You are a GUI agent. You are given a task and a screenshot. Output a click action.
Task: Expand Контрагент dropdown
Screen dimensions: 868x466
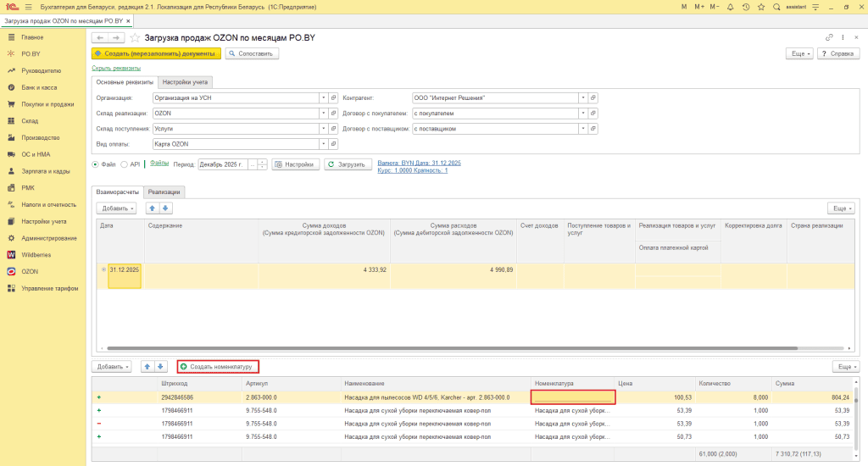[x=583, y=98]
